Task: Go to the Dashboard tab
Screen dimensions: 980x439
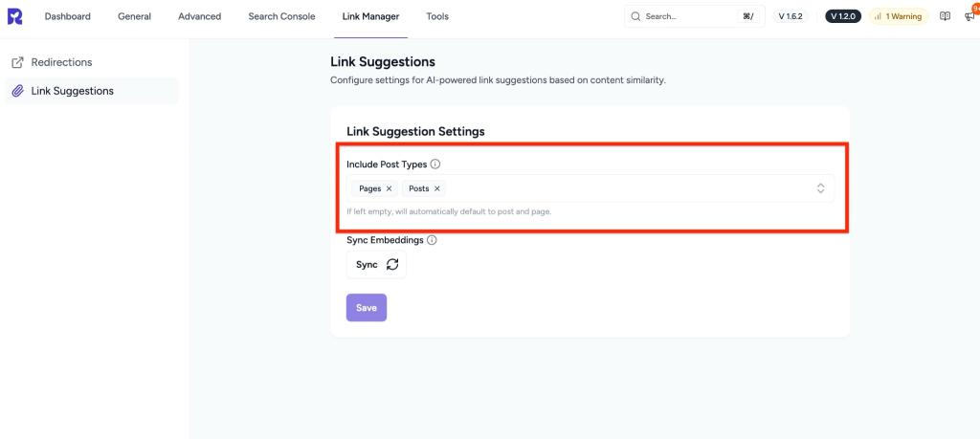Action: [x=67, y=16]
